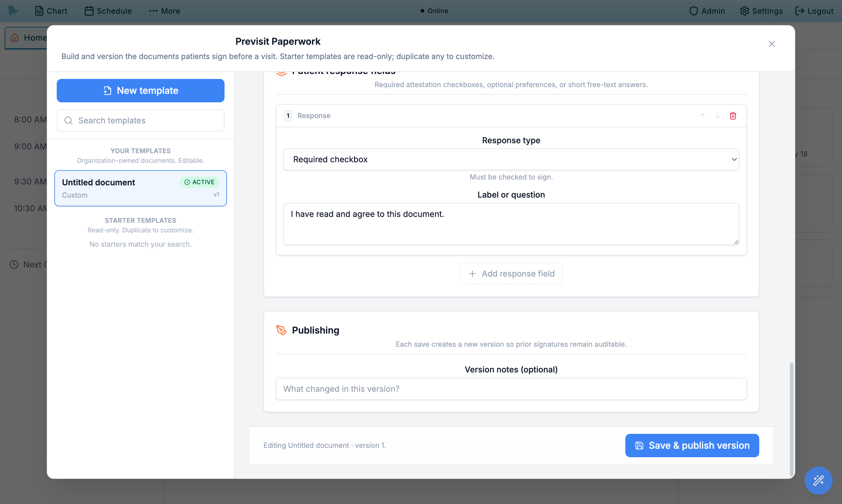Open the Response type dropdown
Viewport: 842px width, 504px height.
[x=511, y=159]
